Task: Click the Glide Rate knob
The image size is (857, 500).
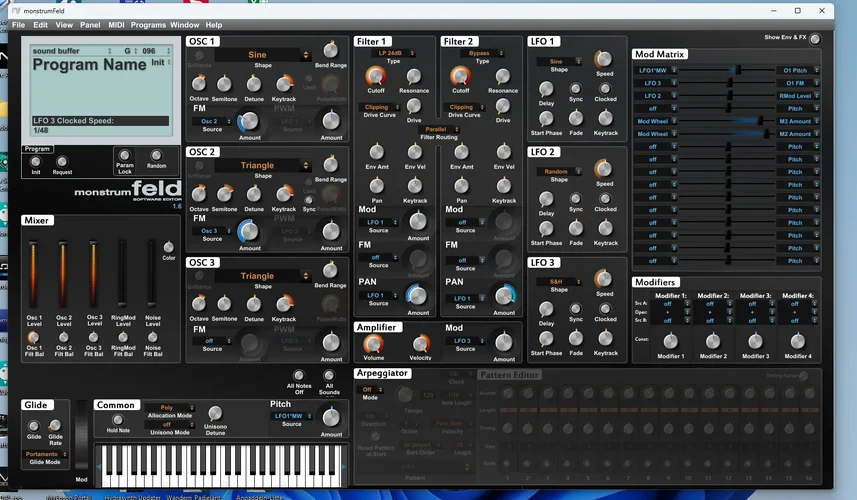Action: pyautogui.click(x=56, y=425)
